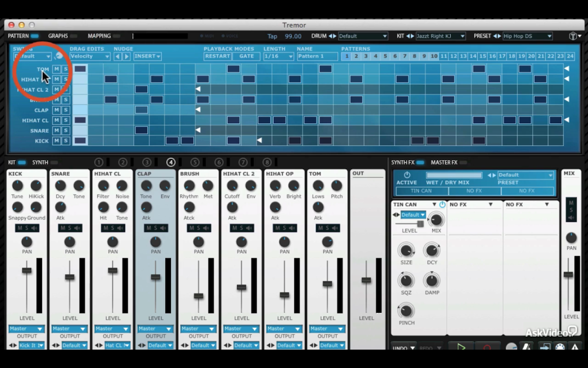Click the warning triangle icon at bottom right

point(574,347)
